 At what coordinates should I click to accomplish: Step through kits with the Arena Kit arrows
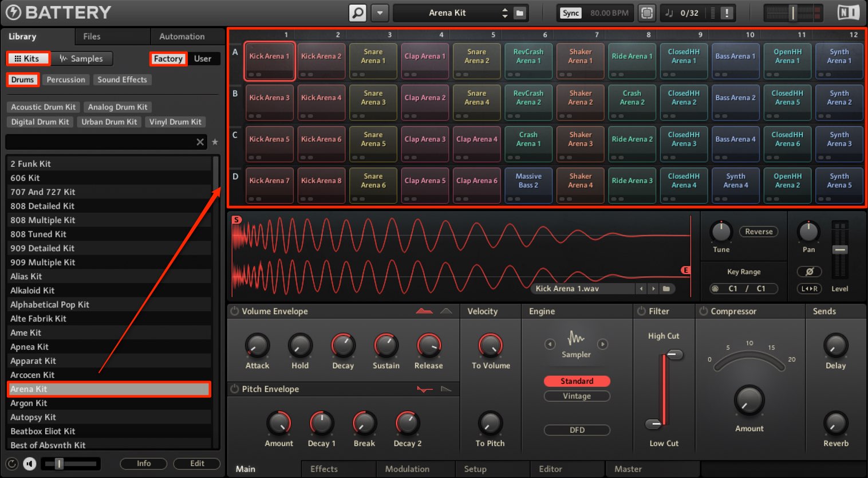point(505,13)
